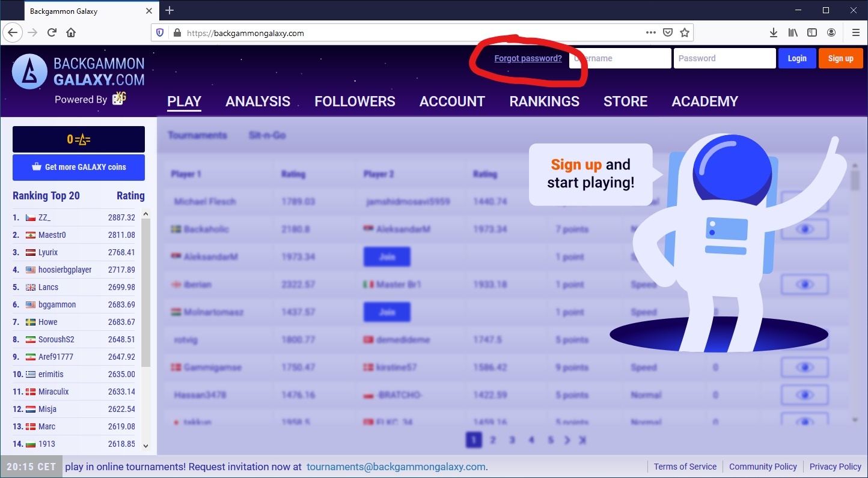Bookmark this page with the star
Screen dimensions: 868x478
pos(684,33)
